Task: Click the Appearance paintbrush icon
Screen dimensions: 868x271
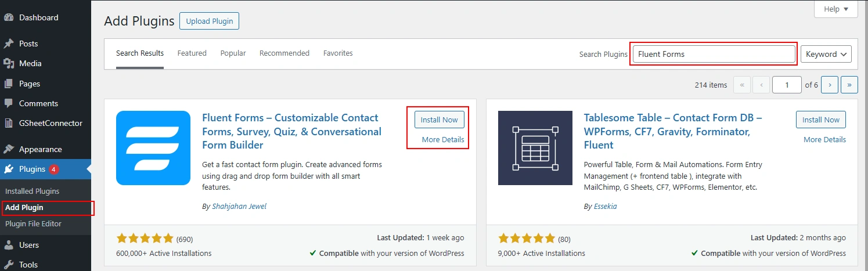Action: click(x=9, y=149)
